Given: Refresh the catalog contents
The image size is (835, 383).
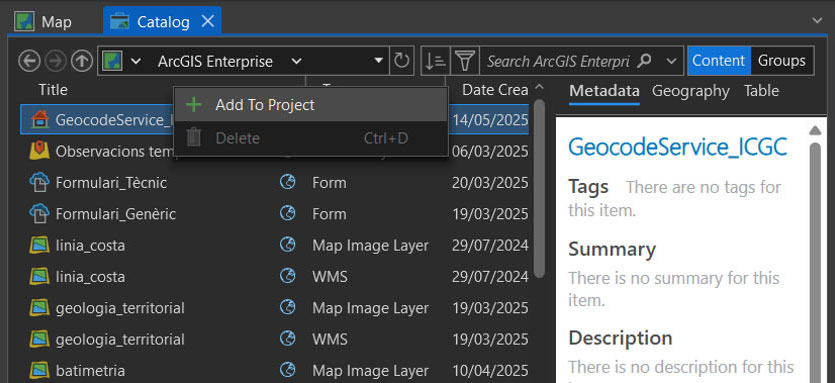Looking at the screenshot, I should (x=402, y=61).
